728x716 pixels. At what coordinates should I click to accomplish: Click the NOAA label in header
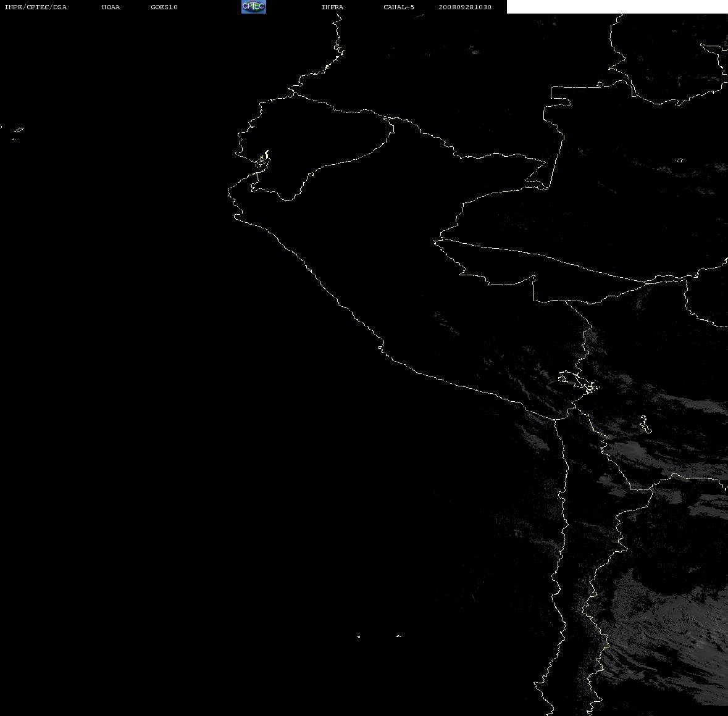point(111,7)
